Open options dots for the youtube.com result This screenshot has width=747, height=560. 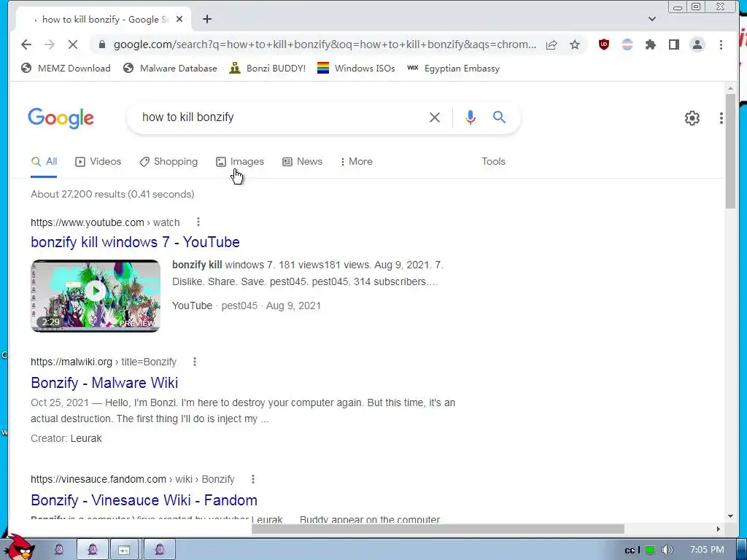[198, 222]
